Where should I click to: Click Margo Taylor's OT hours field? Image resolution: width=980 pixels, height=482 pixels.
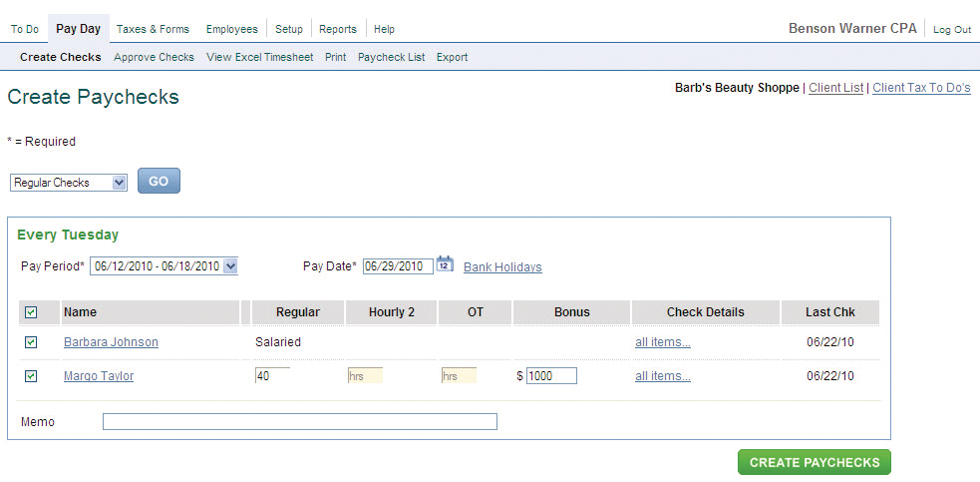point(459,376)
